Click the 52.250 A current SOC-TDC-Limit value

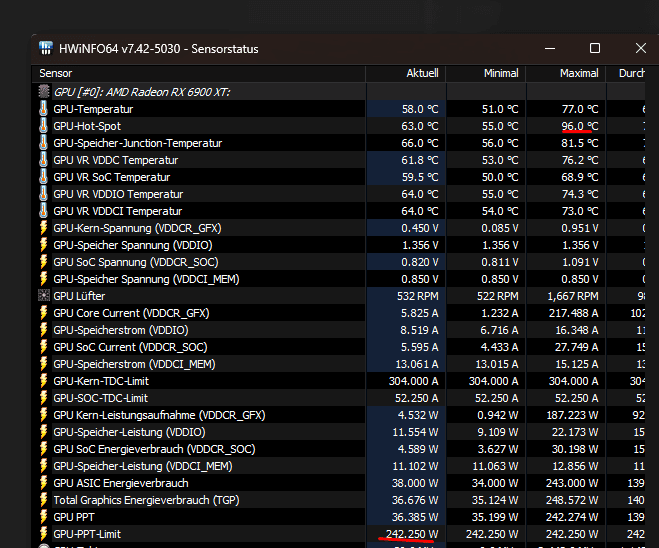[416, 398]
